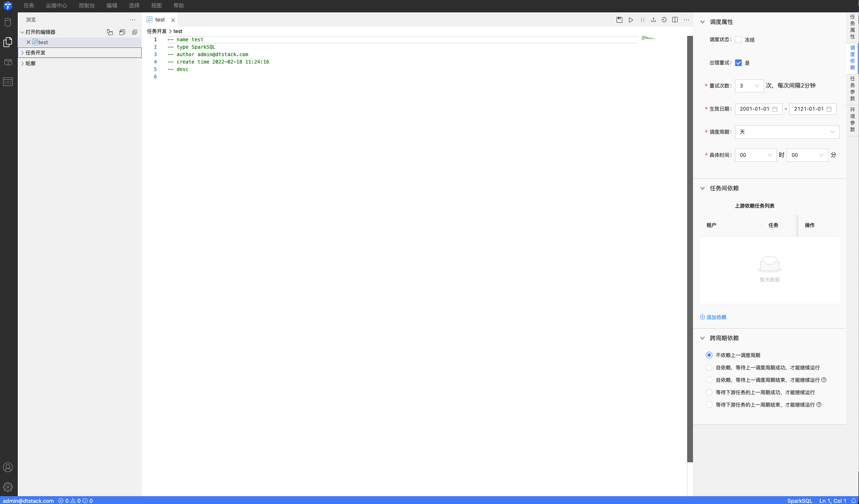Screen dimensions: 859x504
Task: Open the cube resource sidebar icon
Action: [x=8, y=62]
